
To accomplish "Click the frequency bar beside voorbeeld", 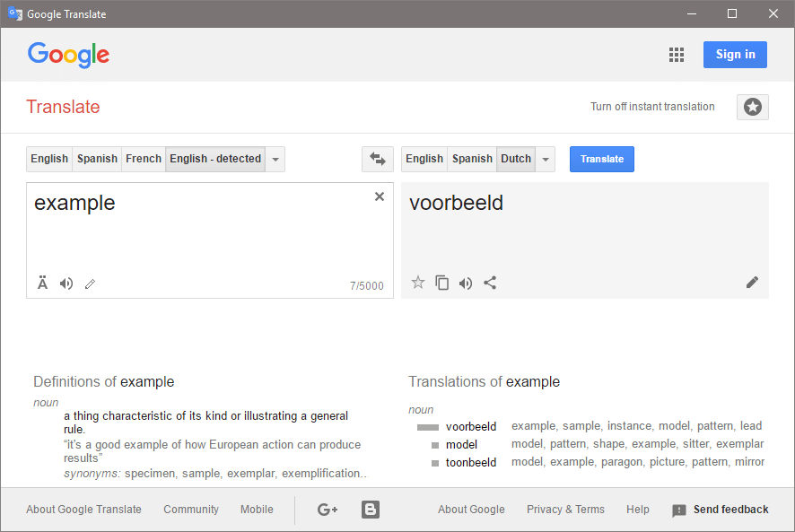I will (x=428, y=428).
